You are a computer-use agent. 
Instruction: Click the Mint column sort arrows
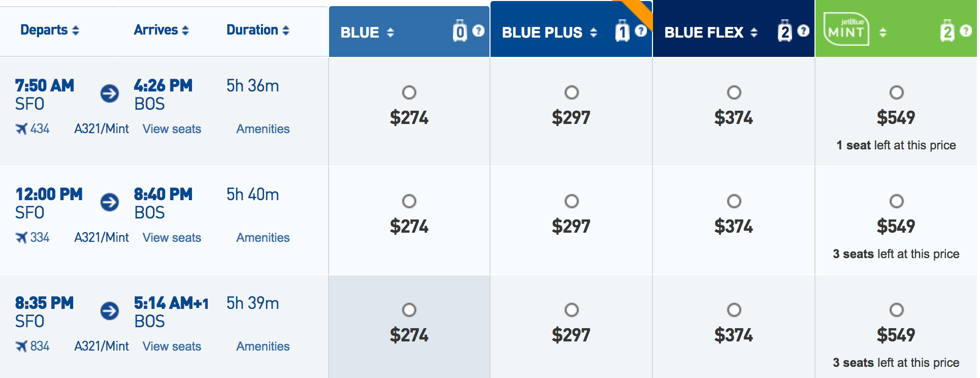point(883,33)
